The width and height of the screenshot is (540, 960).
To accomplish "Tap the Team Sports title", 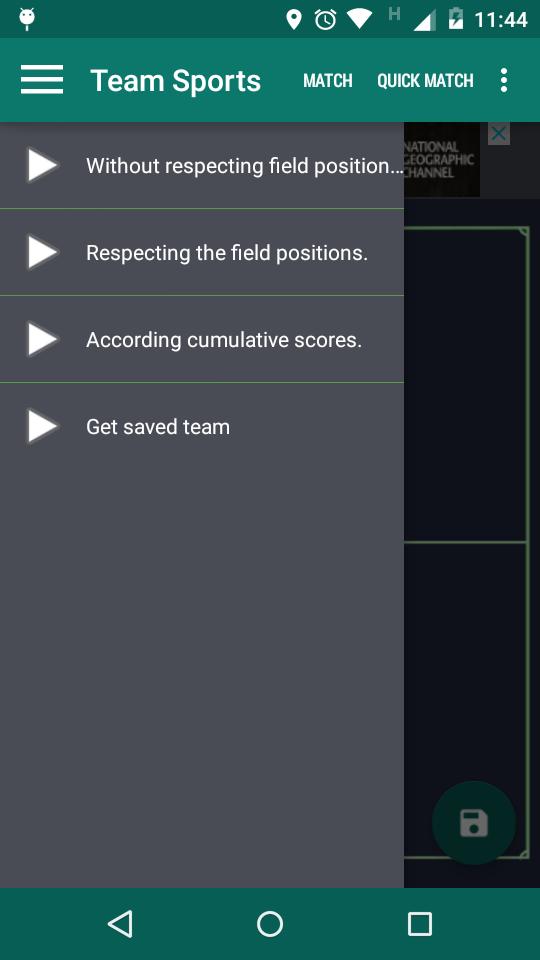I will tap(176, 81).
